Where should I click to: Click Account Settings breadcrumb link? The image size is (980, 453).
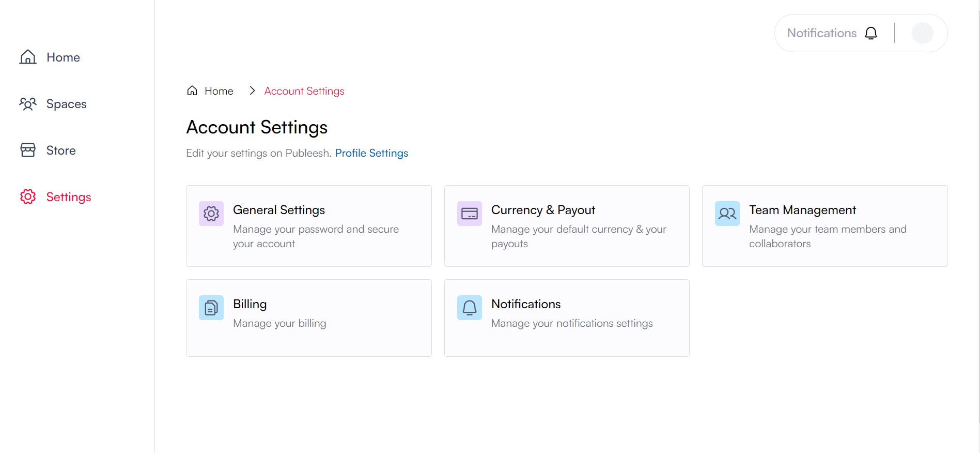pyautogui.click(x=304, y=91)
